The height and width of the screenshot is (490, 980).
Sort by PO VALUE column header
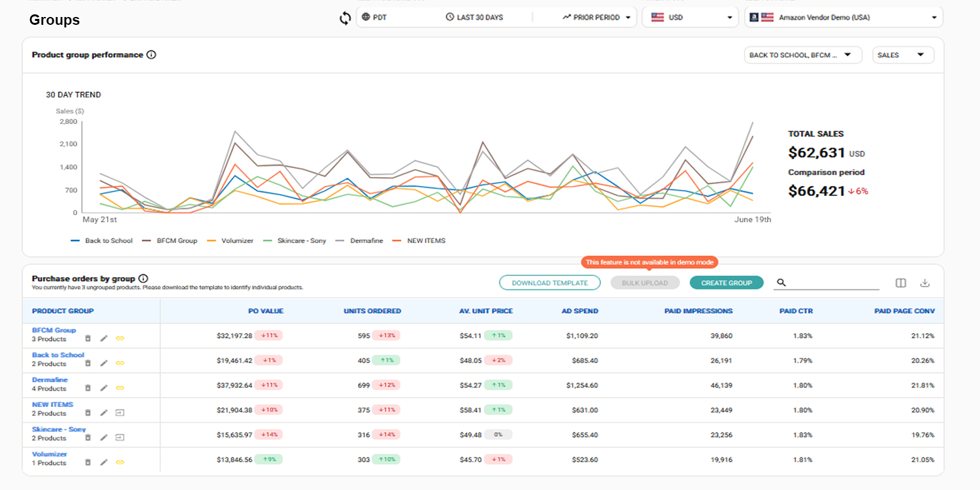click(266, 311)
